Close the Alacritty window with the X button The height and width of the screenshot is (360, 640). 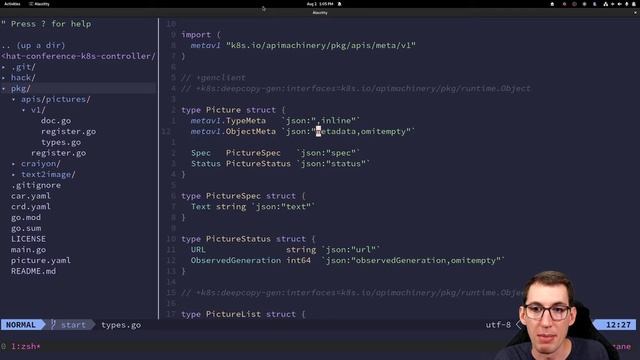[635, 13]
